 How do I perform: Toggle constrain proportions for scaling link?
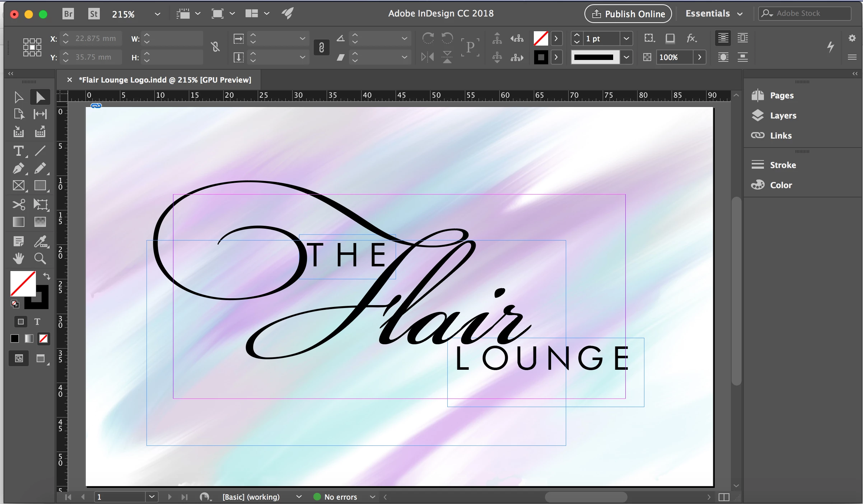pos(321,47)
